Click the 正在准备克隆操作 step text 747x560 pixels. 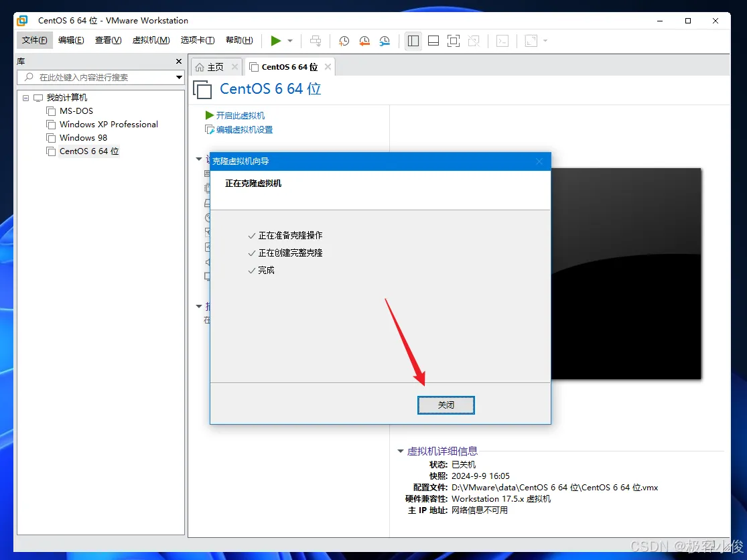coord(290,235)
